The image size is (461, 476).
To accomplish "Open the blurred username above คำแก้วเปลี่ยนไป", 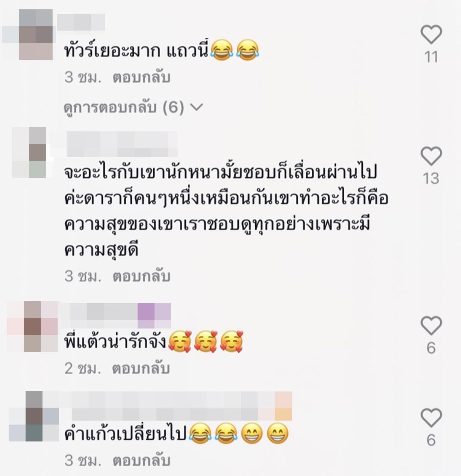I will (x=175, y=406).
